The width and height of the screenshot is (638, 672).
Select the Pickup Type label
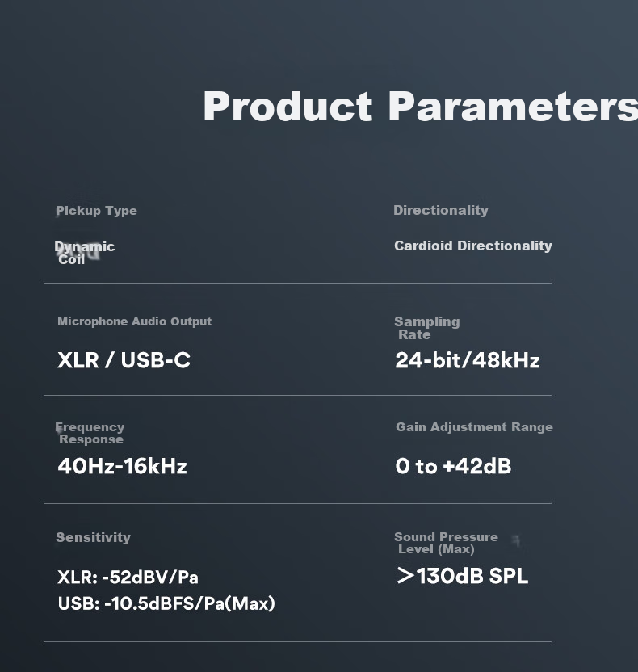click(96, 211)
